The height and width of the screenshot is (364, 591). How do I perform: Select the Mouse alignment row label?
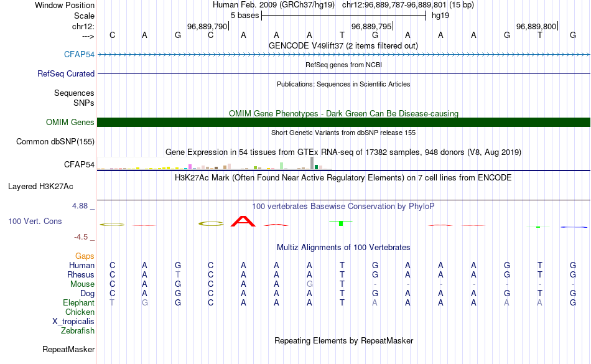(83, 284)
